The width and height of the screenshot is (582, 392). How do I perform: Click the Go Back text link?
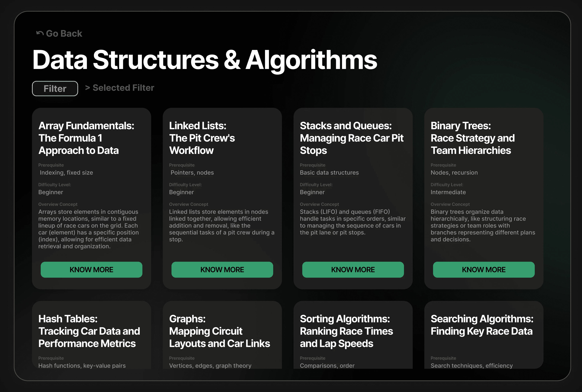(64, 34)
